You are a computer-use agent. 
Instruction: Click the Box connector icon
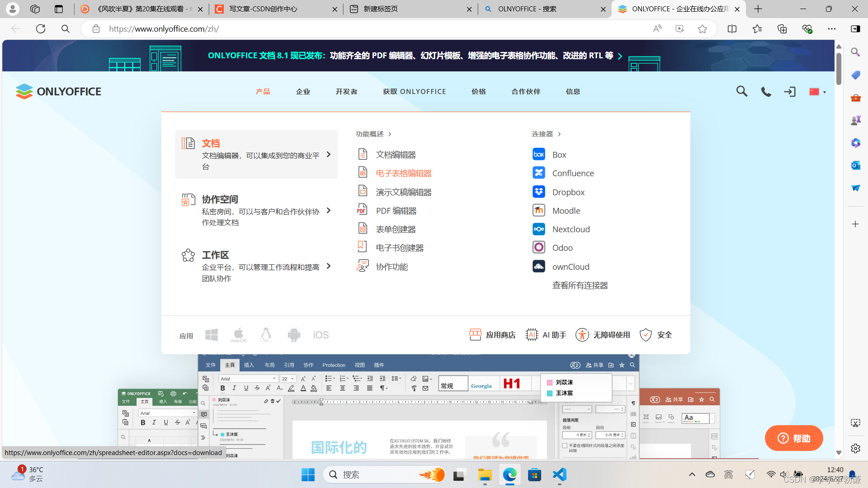[539, 154]
